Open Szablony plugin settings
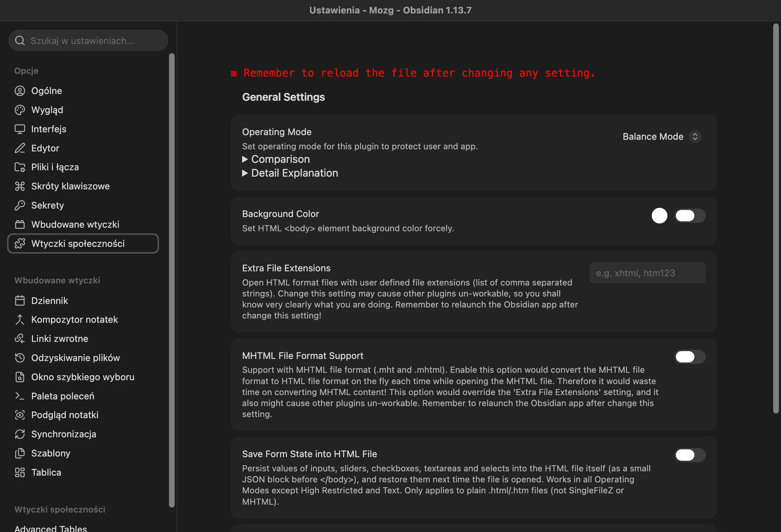Image resolution: width=781 pixels, height=532 pixels. (x=83, y=453)
